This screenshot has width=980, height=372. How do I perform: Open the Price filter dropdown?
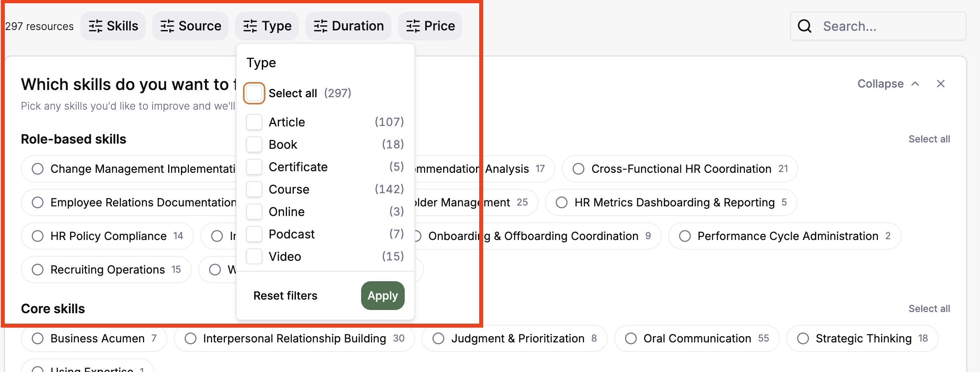430,26
